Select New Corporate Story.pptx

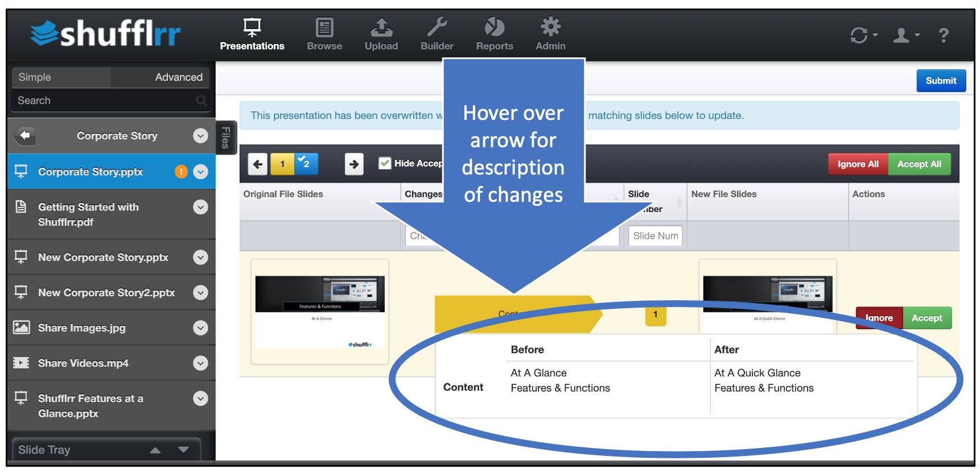103,258
